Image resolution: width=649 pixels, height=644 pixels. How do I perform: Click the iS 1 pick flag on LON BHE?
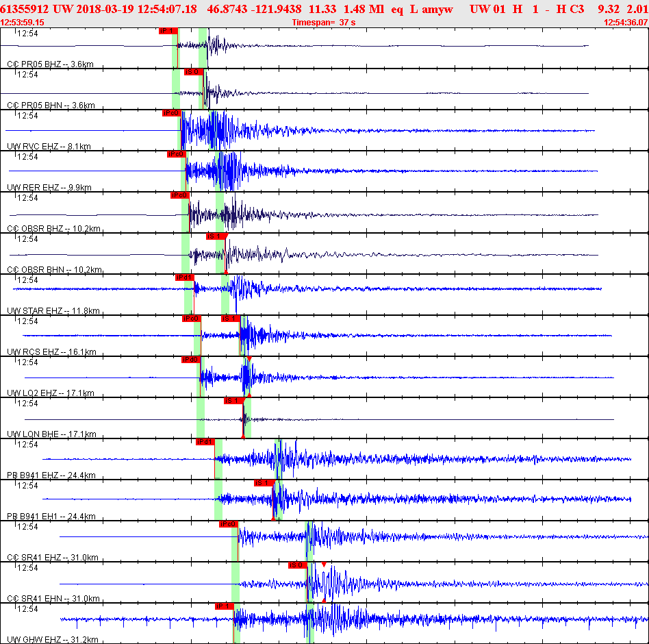tap(233, 401)
